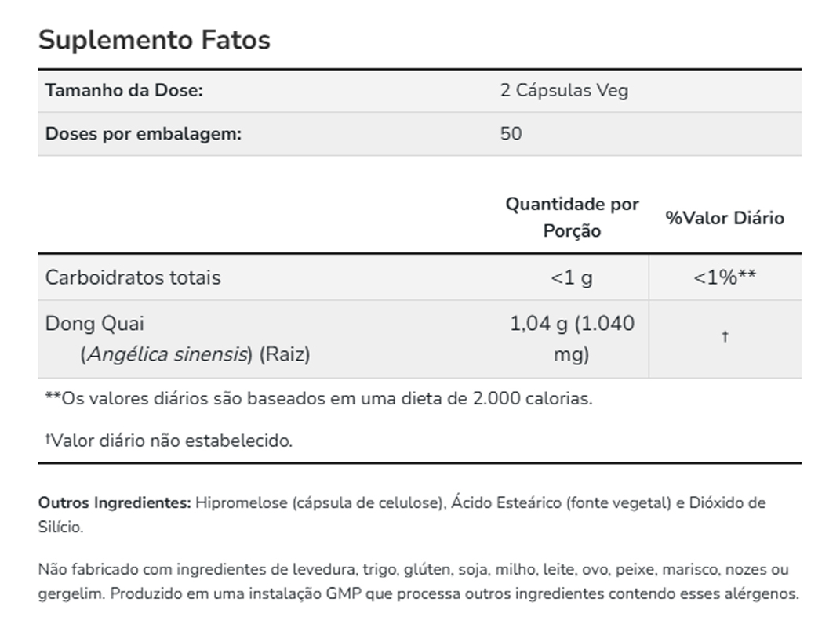Select the Carboidratos totais row label

(x=133, y=277)
